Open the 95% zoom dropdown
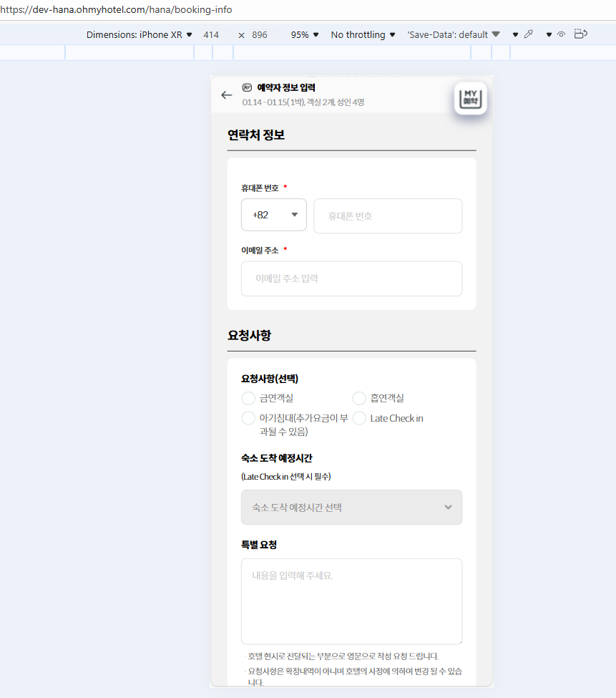 click(x=305, y=35)
